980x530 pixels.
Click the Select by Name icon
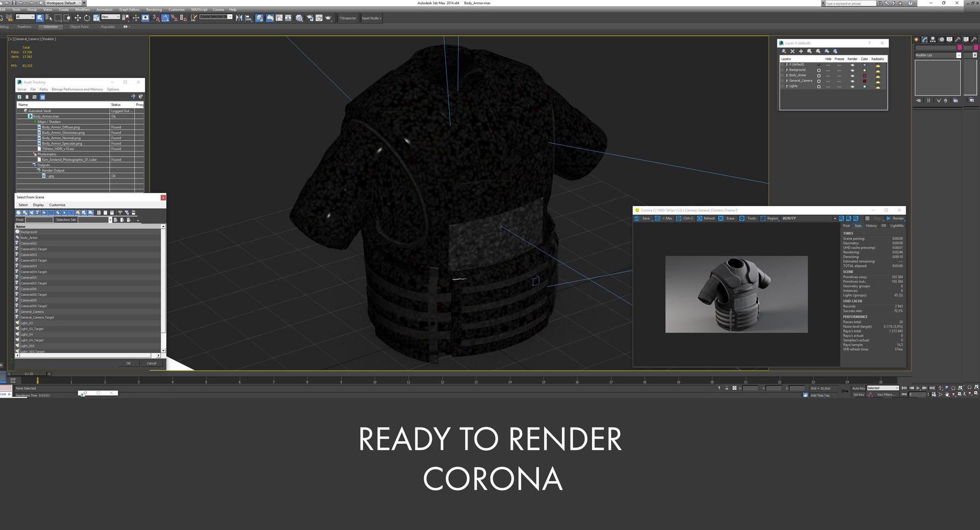point(49,18)
